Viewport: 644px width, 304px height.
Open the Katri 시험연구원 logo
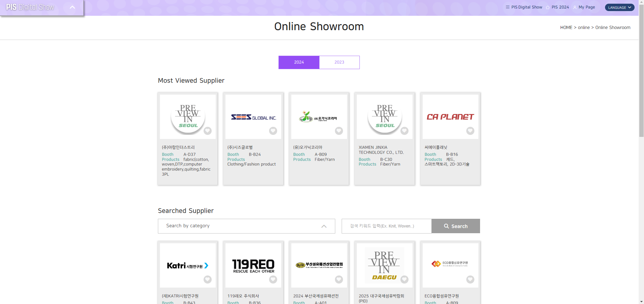(188, 265)
